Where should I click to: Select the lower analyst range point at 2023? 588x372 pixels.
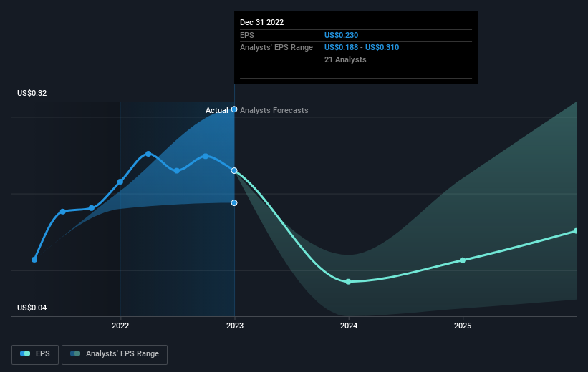pyautogui.click(x=234, y=203)
